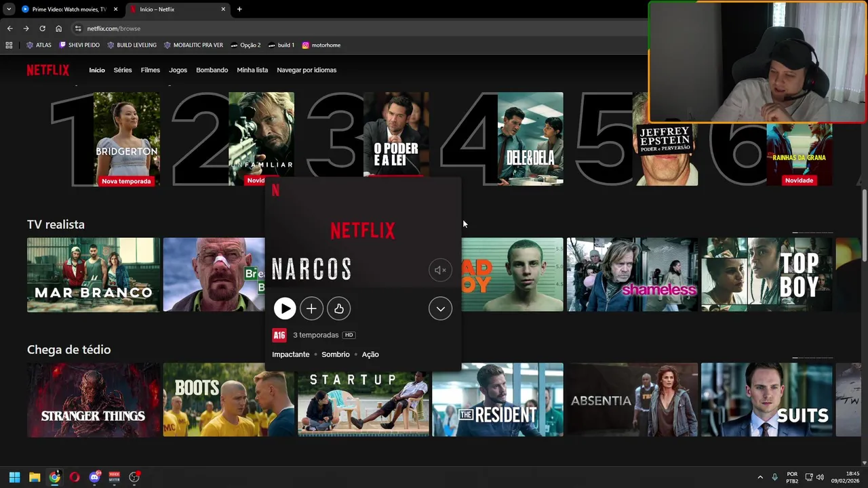Viewport: 868px width, 488px height.
Task: Open the MOBALITIC PRA VER bookmark
Action: (193, 45)
